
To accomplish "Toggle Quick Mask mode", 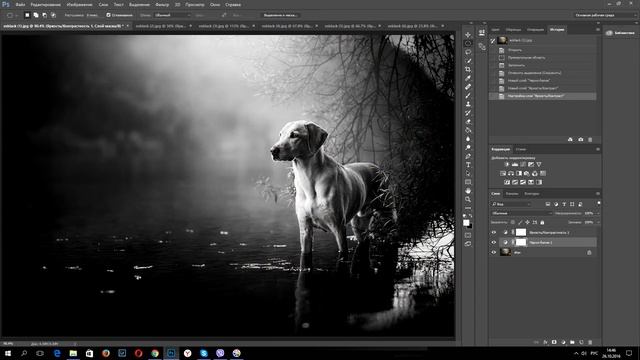I will 468,235.
